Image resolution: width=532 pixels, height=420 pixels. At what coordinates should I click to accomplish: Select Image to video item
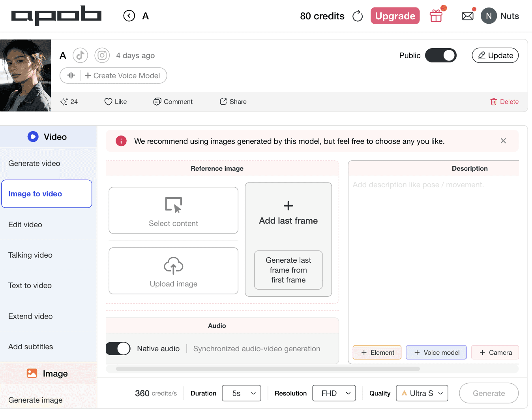(47, 194)
